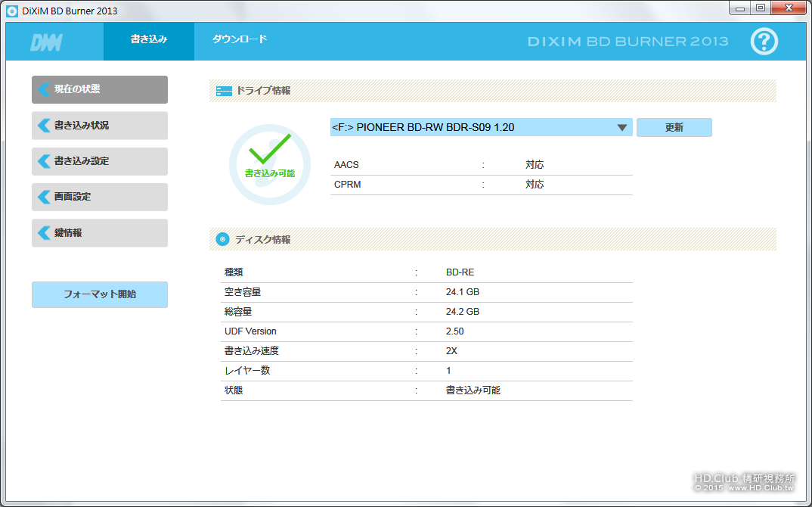The height and width of the screenshot is (507, 812).
Task: Click the 空き容量 label
Action: tap(243, 292)
